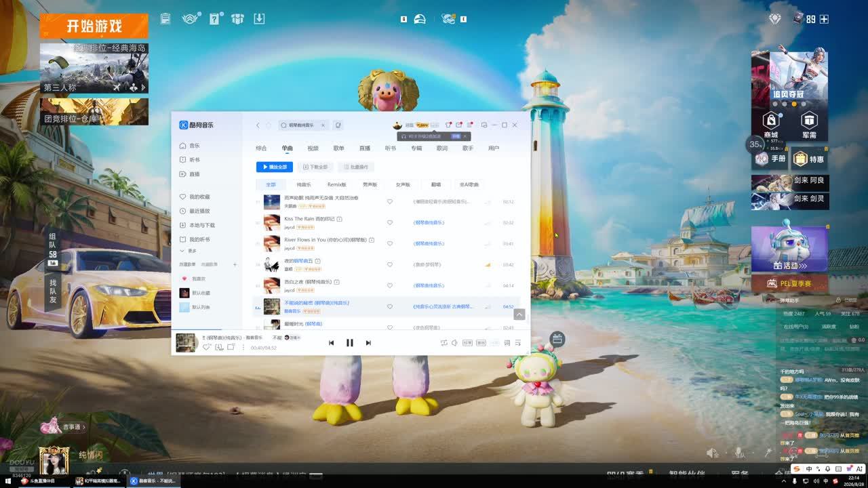Switch to the 歌单 search tab
868x488 pixels.
point(338,148)
